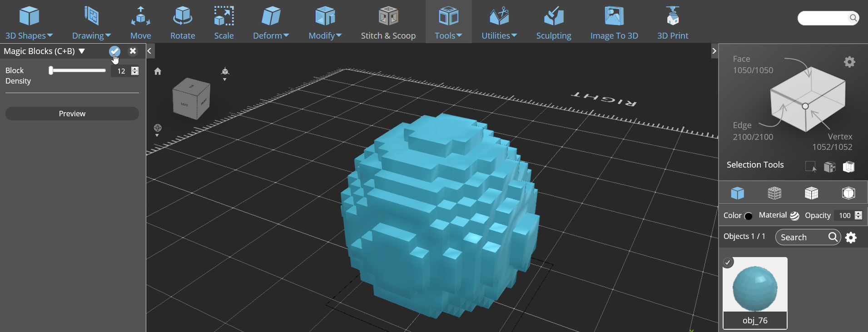Open the Tools menu
Screen dimensions: 868x332
click(448, 22)
